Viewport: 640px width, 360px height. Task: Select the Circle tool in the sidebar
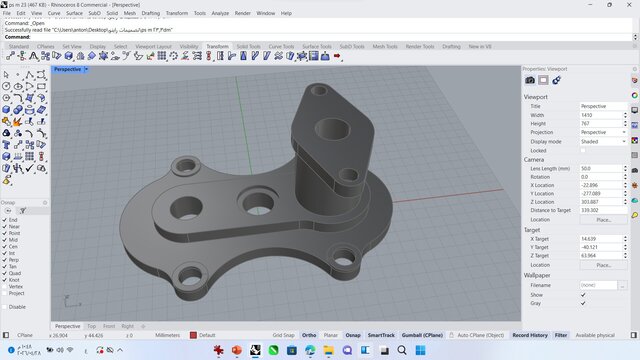(x=6, y=87)
